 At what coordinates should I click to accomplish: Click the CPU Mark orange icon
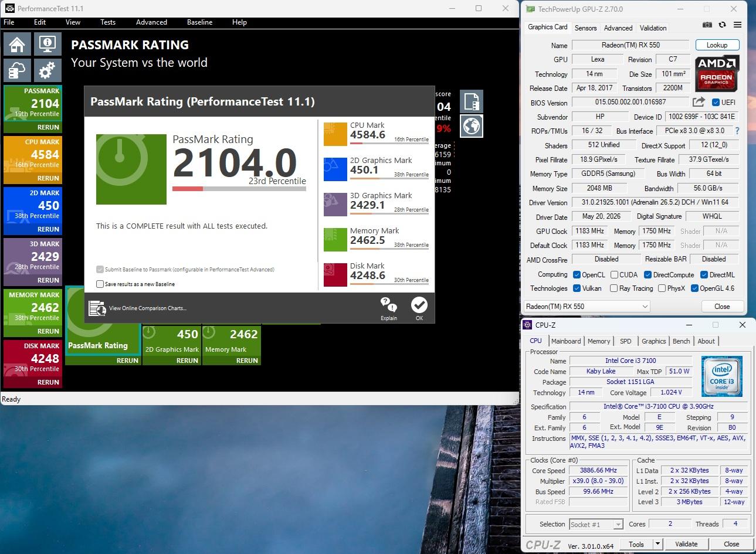tap(335, 134)
